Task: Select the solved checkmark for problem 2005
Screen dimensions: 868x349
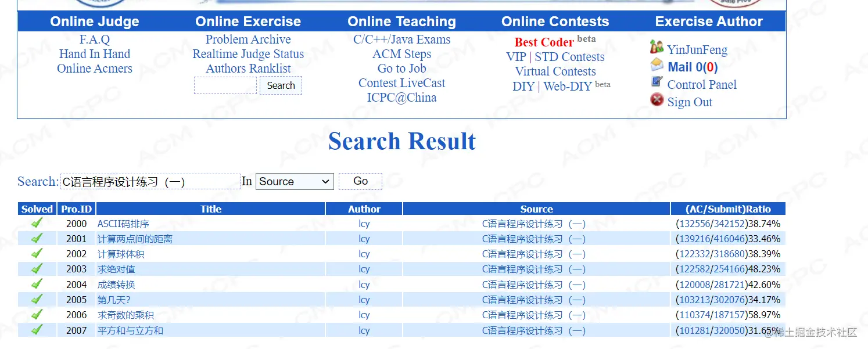Action: (x=36, y=299)
